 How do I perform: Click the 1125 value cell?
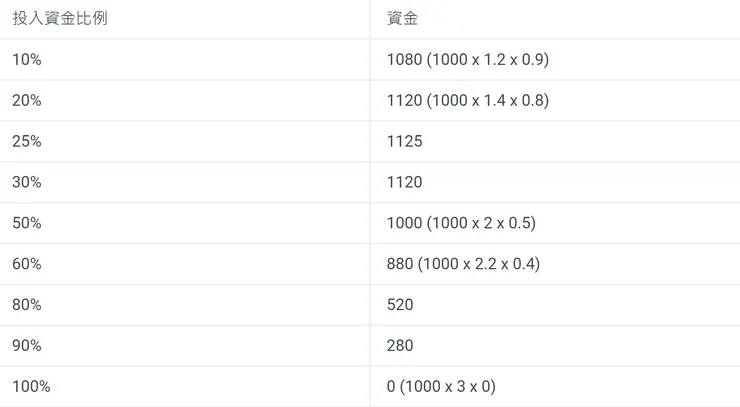click(405, 141)
